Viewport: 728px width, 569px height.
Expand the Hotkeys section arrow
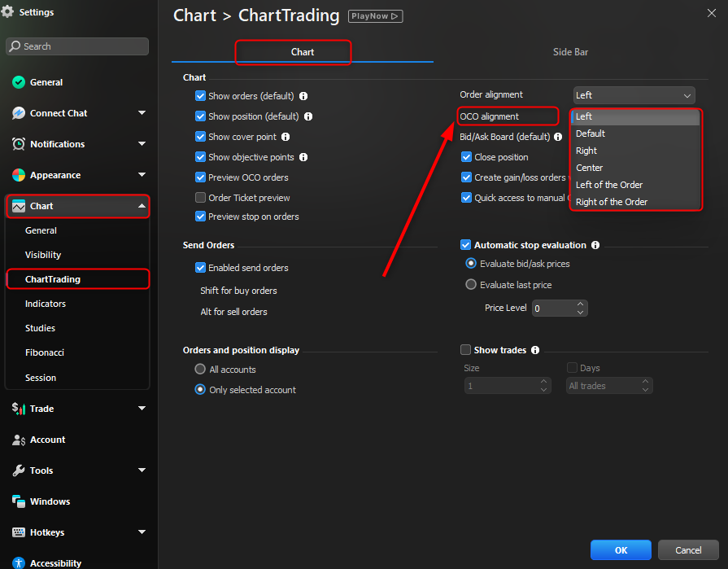pyautogui.click(x=142, y=532)
